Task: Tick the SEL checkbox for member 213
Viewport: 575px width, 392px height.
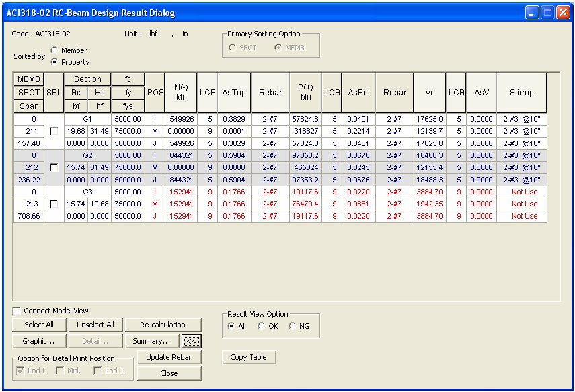Action: pyautogui.click(x=54, y=204)
